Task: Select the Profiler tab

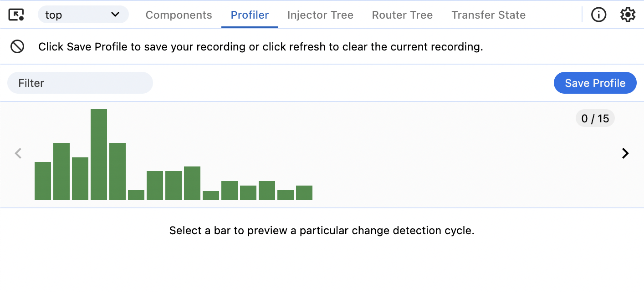Action: [x=250, y=15]
